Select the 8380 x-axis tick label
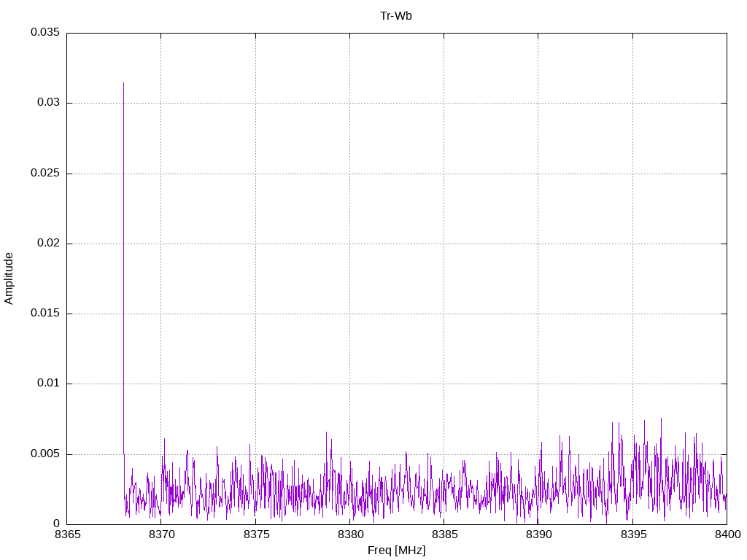747x560 pixels. 349,536
